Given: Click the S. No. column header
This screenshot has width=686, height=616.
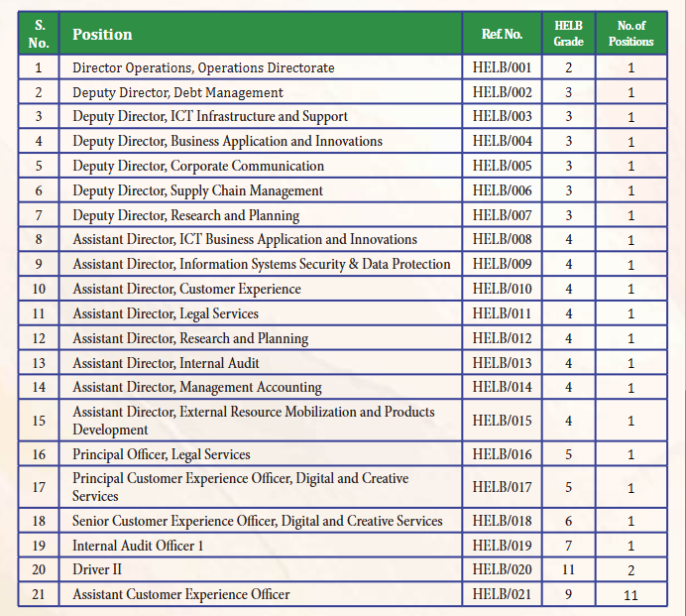Looking at the screenshot, I should click(39, 34).
